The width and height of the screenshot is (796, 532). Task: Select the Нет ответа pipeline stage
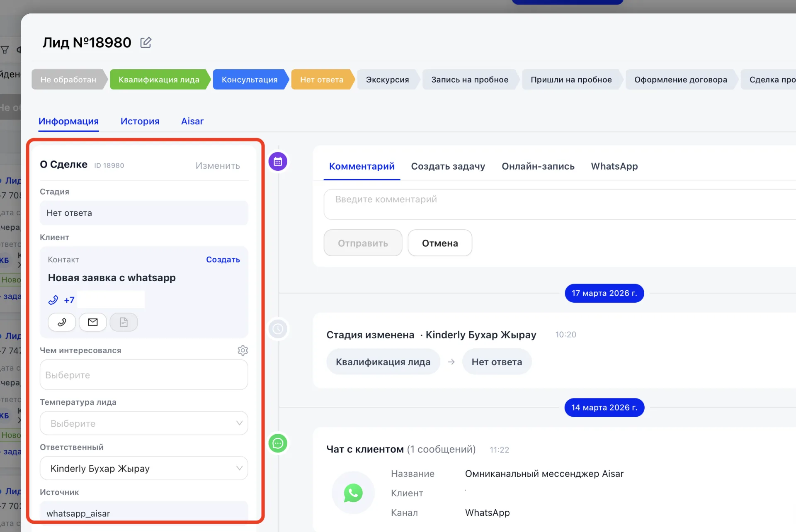322,80
